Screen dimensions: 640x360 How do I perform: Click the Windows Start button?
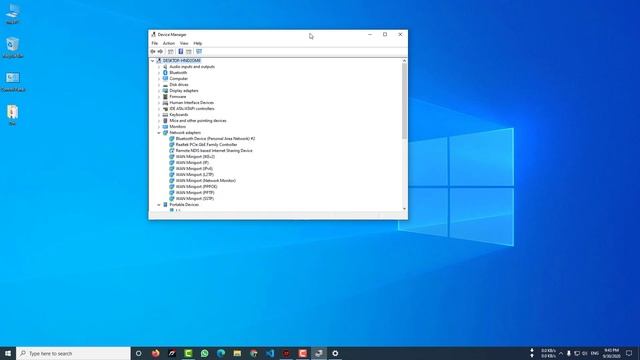click(8, 353)
